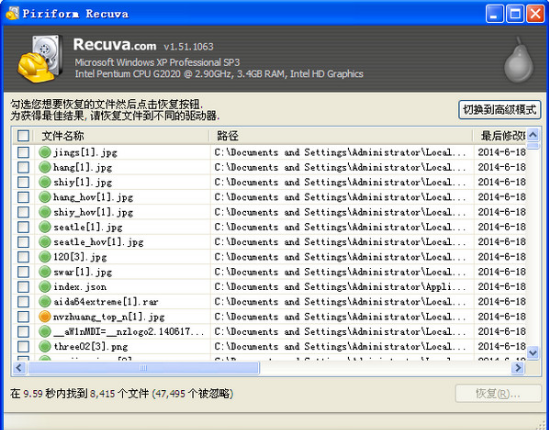
Task: Check the box for swar[1].jpg
Action: coord(23,272)
